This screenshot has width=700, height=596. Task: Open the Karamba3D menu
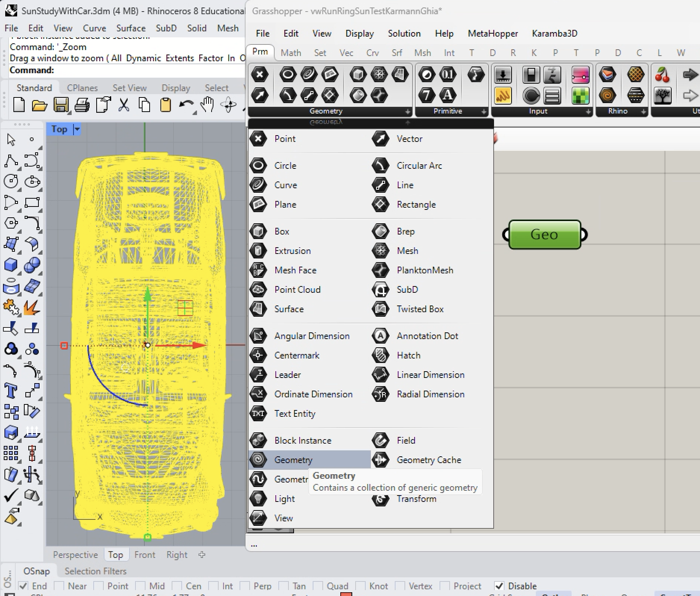pyautogui.click(x=554, y=34)
